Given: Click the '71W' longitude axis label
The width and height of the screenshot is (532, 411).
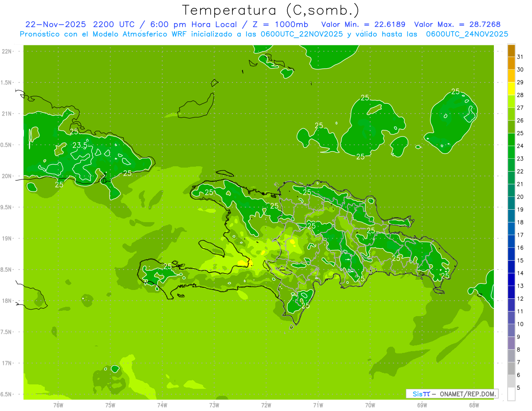Looking at the screenshot, I should point(318,405).
